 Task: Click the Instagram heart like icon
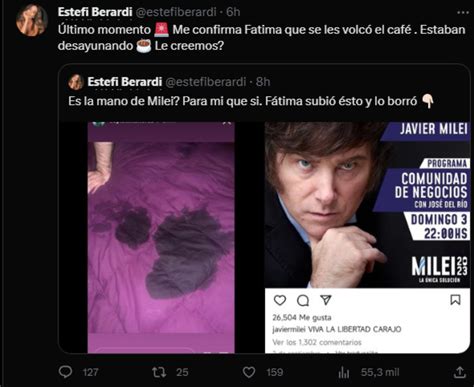click(x=280, y=300)
